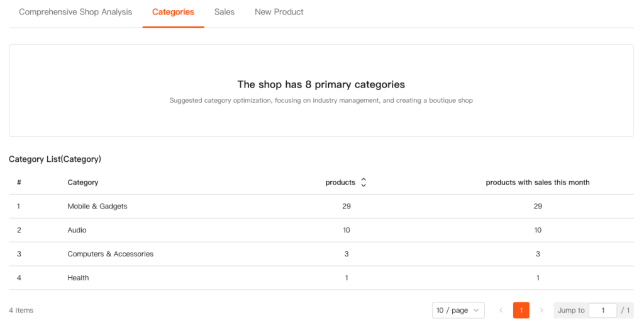Open the 10 / page dropdown
Image resolution: width=644 pixels, height=325 pixels.
coord(458,311)
